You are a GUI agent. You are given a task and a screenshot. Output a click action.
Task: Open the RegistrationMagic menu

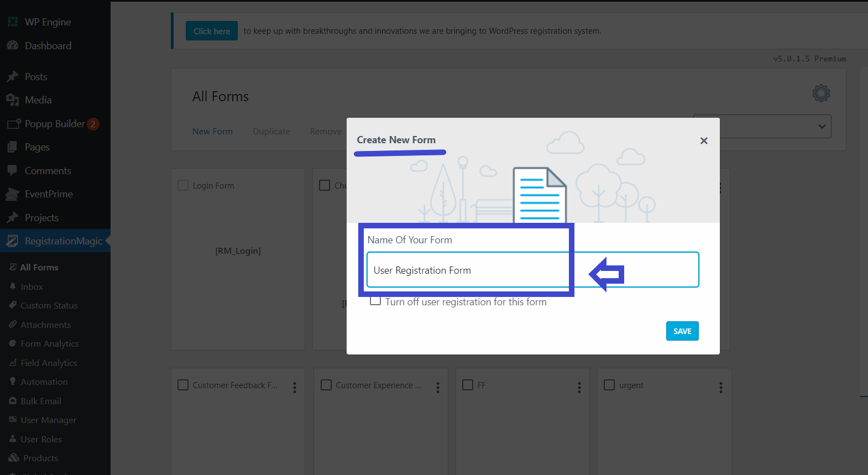[x=64, y=241]
